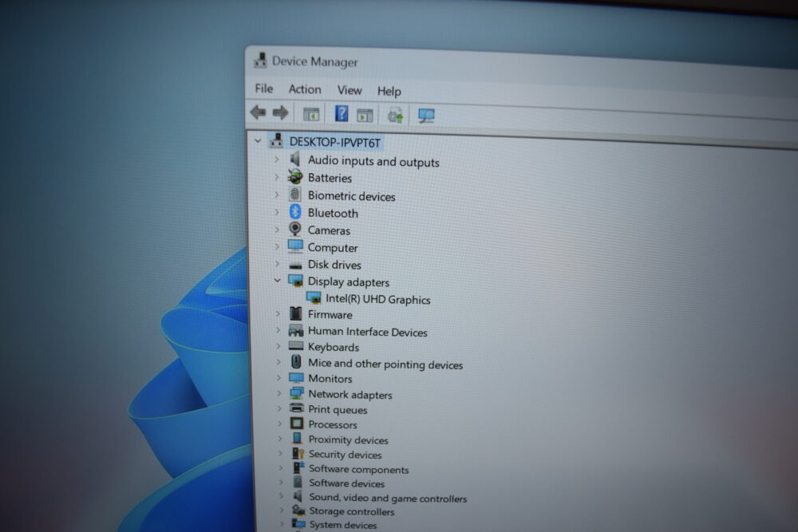Select the System devices row
Viewport: 798px width, 532px height.
pos(343,525)
